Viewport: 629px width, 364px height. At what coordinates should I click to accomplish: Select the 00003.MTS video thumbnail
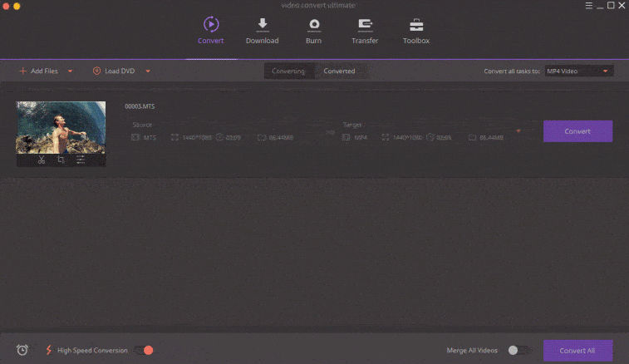[61, 127]
